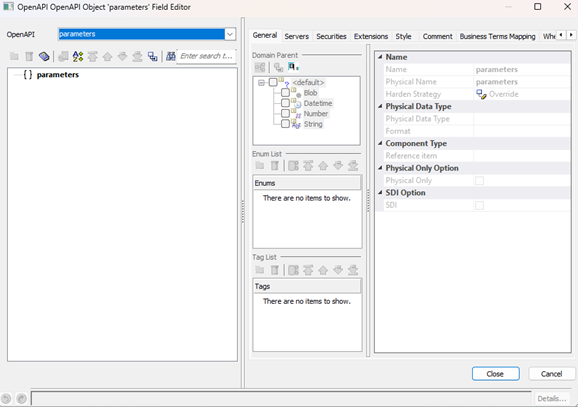Open the Securities tab
This screenshot has height=407, width=578.
tap(331, 36)
